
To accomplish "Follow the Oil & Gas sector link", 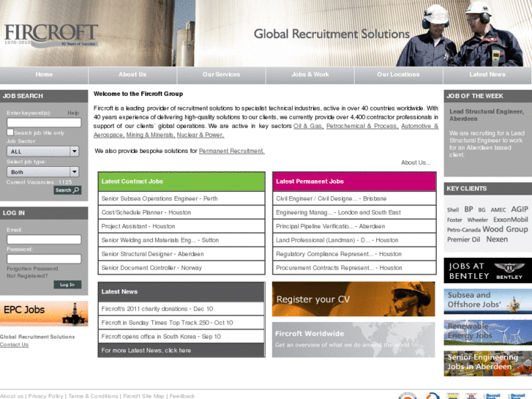I will click(308, 126).
